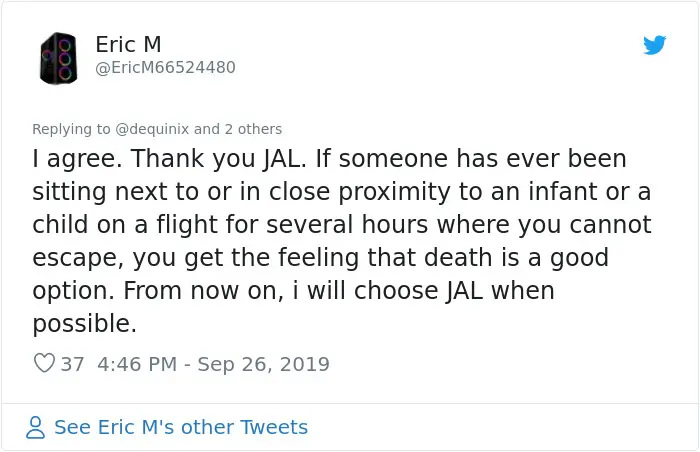
Task: Click the word "Tweets" in footer link
Action: pyautogui.click(x=275, y=428)
